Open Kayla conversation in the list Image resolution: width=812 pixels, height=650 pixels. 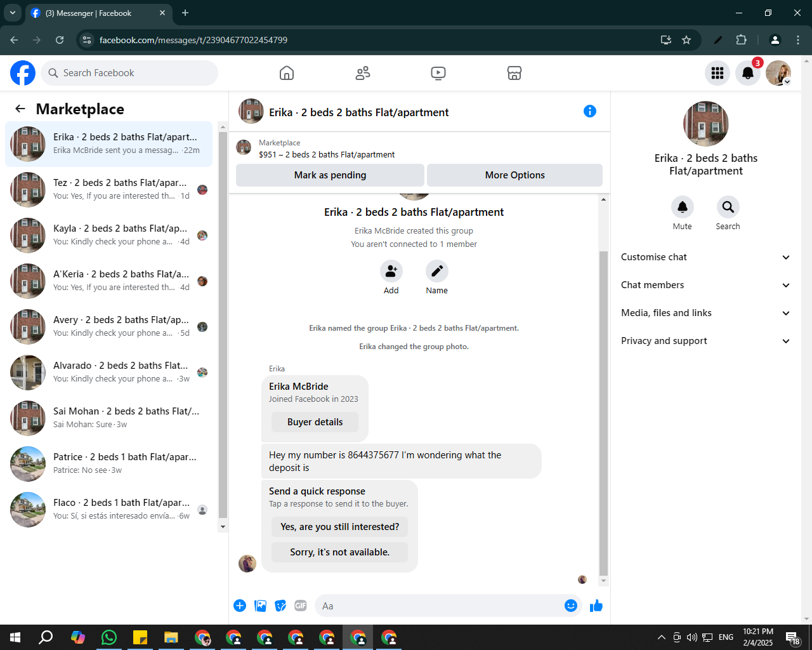tap(108, 235)
